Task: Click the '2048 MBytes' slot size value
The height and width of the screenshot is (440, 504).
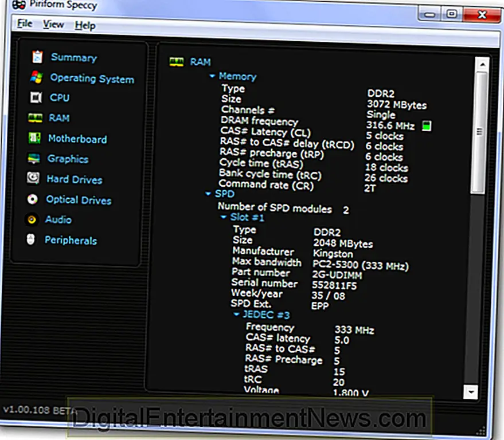Action: click(x=343, y=243)
